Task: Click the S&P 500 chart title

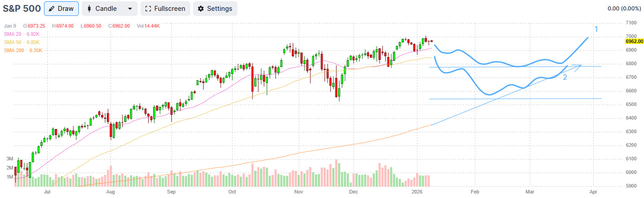Action: coord(22,9)
